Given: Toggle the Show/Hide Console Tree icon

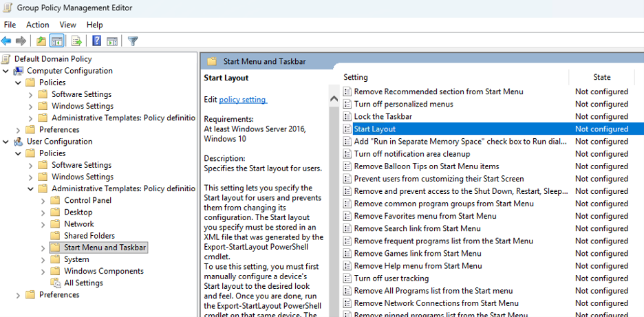Looking at the screenshot, I should tap(56, 41).
